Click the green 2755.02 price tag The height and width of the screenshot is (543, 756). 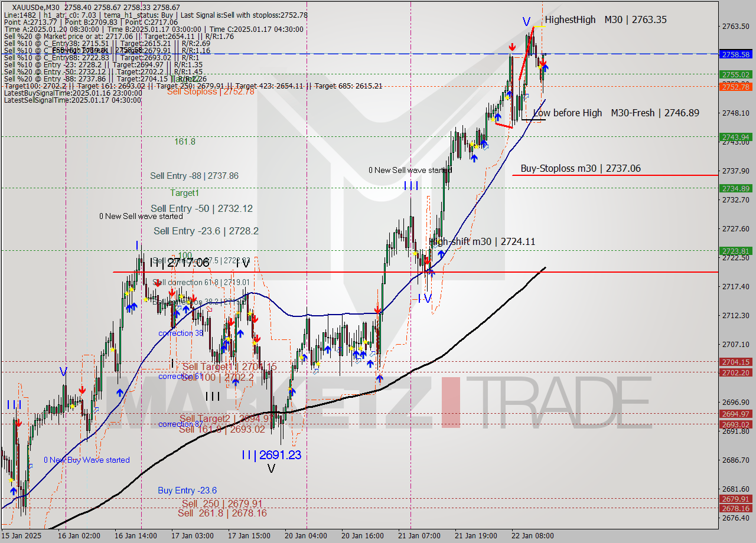pyautogui.click(x=736, y=74)
